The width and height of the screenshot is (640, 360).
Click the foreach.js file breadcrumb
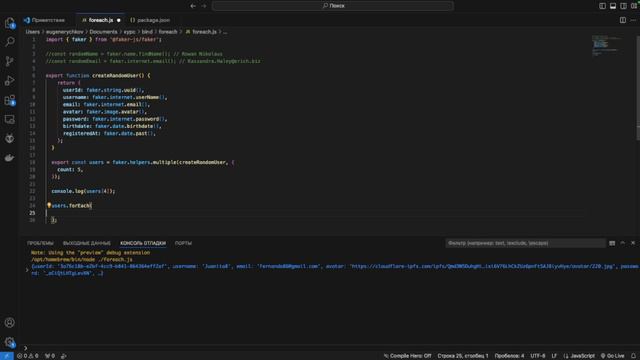tap(201, 32)
